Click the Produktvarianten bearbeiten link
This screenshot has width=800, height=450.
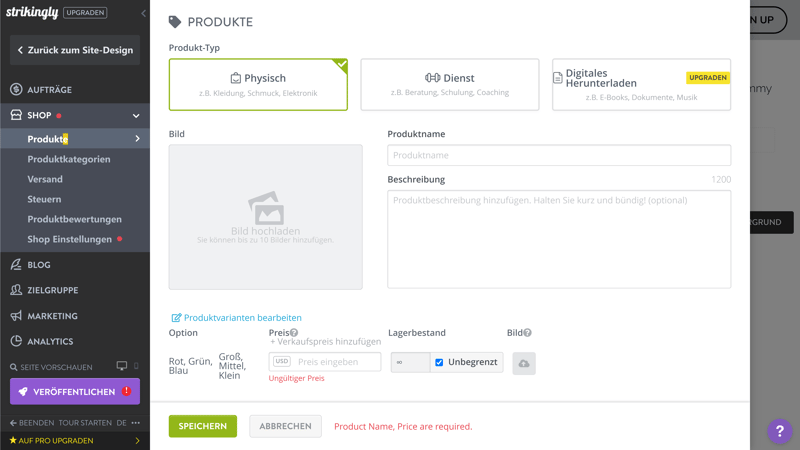236,318
